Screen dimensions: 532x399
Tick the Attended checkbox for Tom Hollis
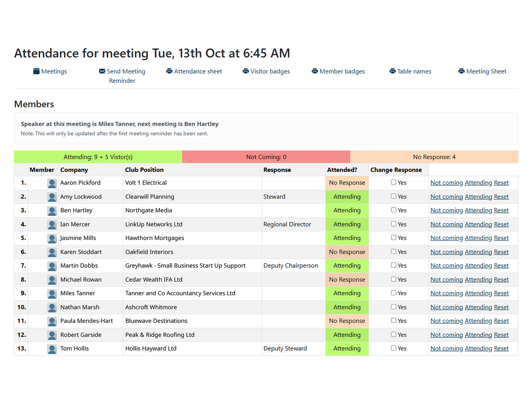[394, 348]
